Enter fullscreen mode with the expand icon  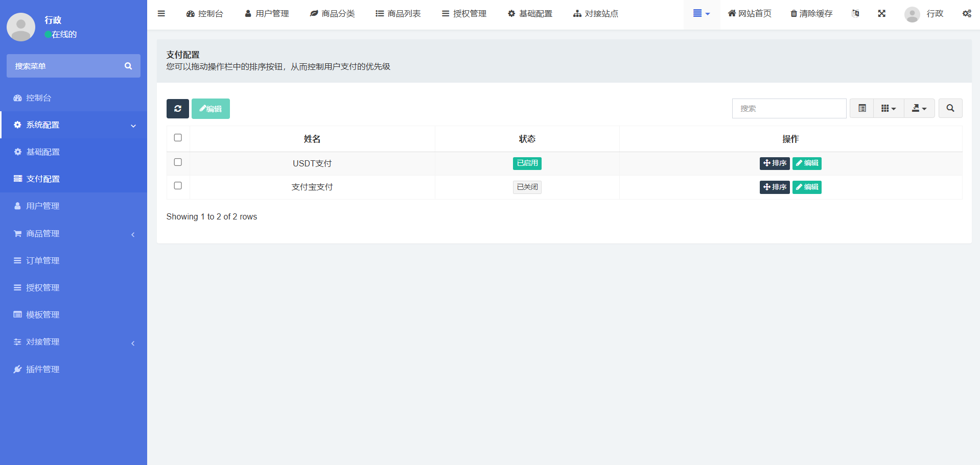click(882, 14)
